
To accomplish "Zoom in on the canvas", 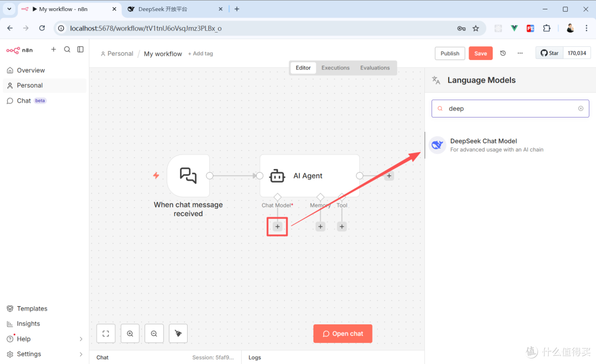I will pyautogui.click(x=130, y=334).
